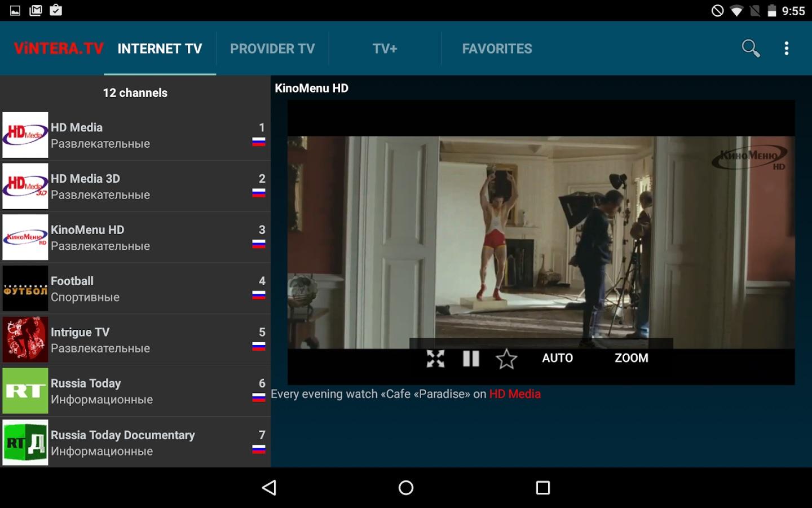Toggle favorite with the star icon
Viewport: 812px width, 508px height.
pyautogui.click(x=506, y=358)
